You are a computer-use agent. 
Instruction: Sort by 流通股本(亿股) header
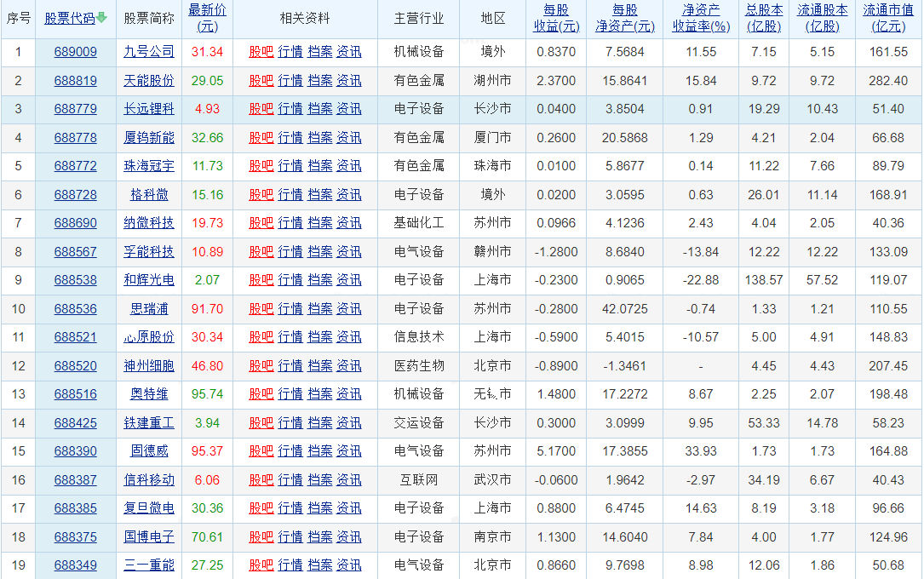tap(822, 18)
